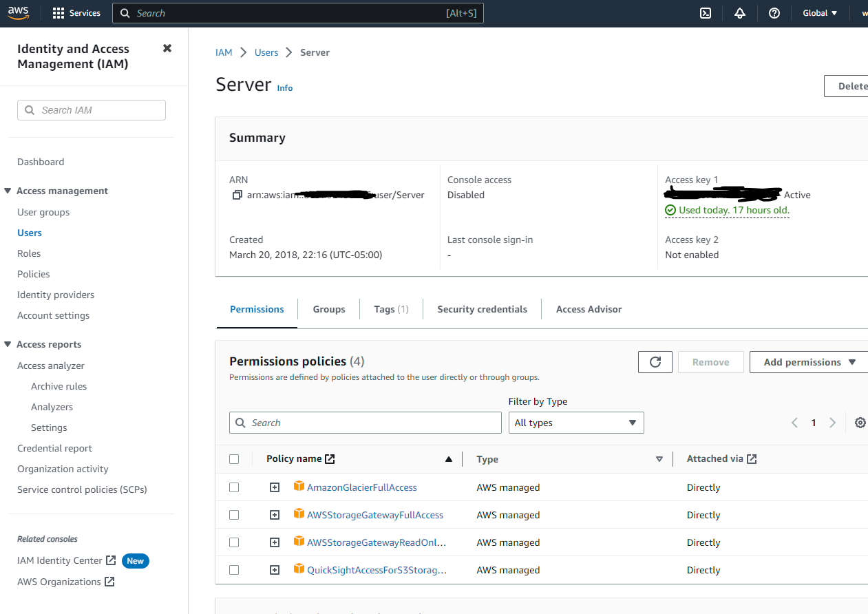Go to Roles in the sidebar

pyautogui.click(x=29, y=253)
